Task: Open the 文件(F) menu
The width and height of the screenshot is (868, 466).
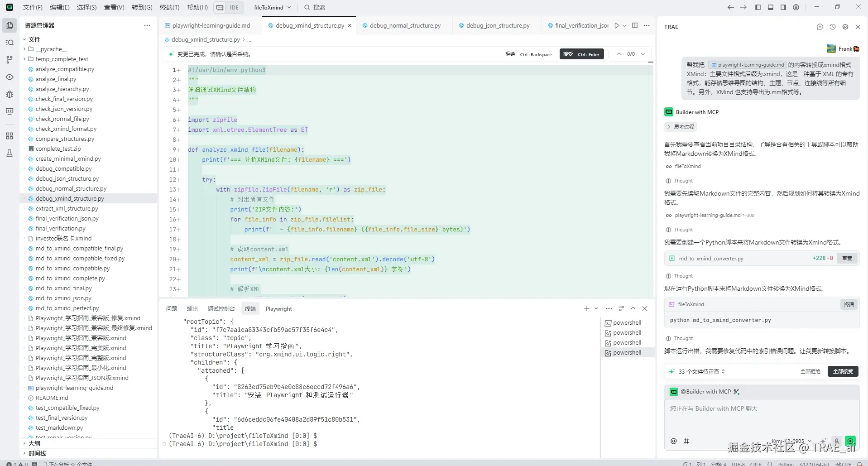Action: point(33,7)
